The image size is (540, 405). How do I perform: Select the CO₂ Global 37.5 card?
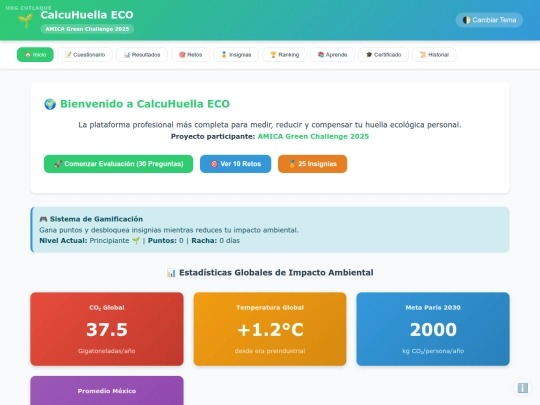[x=107, y=329]
